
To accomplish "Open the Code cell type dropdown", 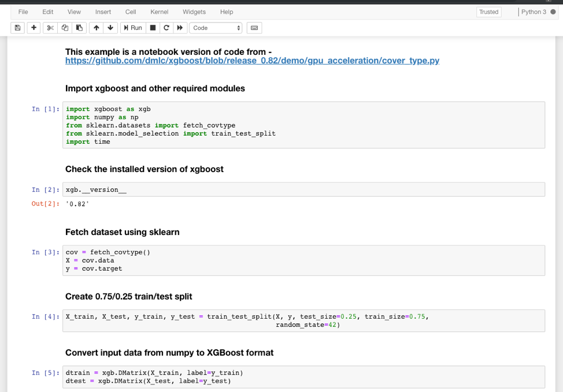I will tap(216, 27).
